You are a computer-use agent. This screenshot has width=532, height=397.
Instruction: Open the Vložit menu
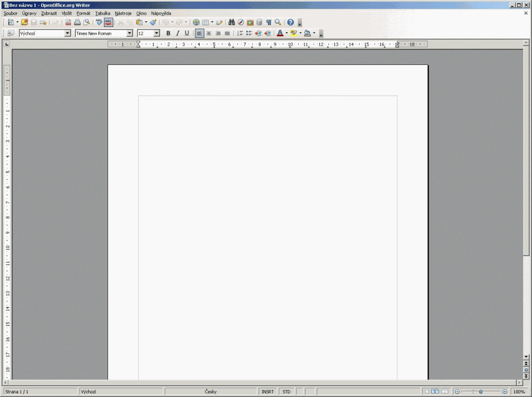point(66,13)
